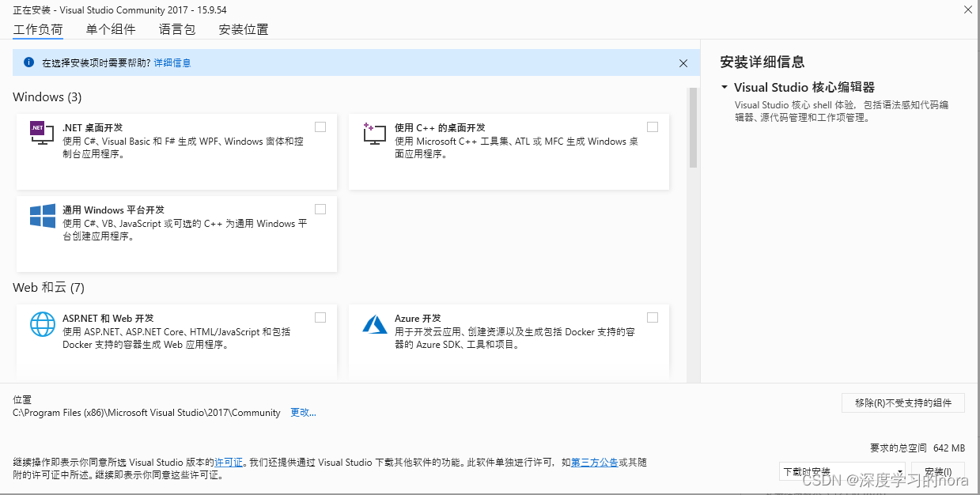Click the globe icon for ASP.NET 和 Web 开发
Viewport: 980px width, 495px height.
click(41, 323)
